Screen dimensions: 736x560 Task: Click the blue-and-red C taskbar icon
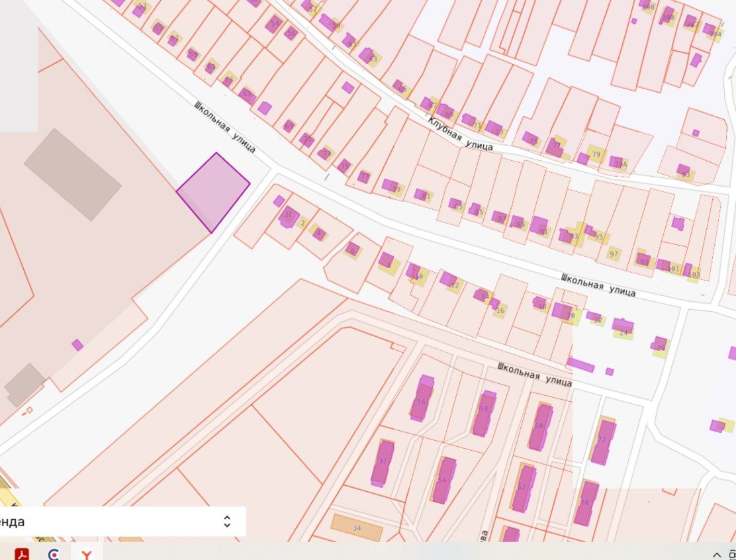pos(54,554)
